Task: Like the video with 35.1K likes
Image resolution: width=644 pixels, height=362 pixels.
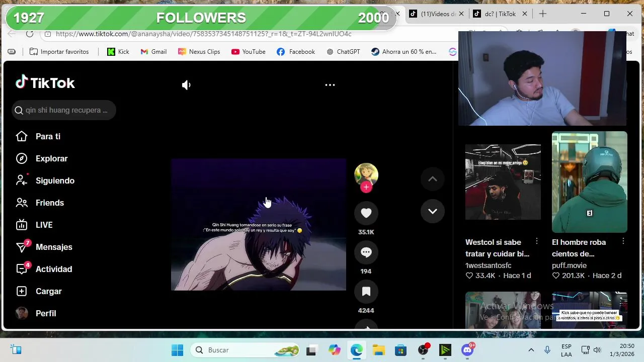Action: click(x=366, y=213)
